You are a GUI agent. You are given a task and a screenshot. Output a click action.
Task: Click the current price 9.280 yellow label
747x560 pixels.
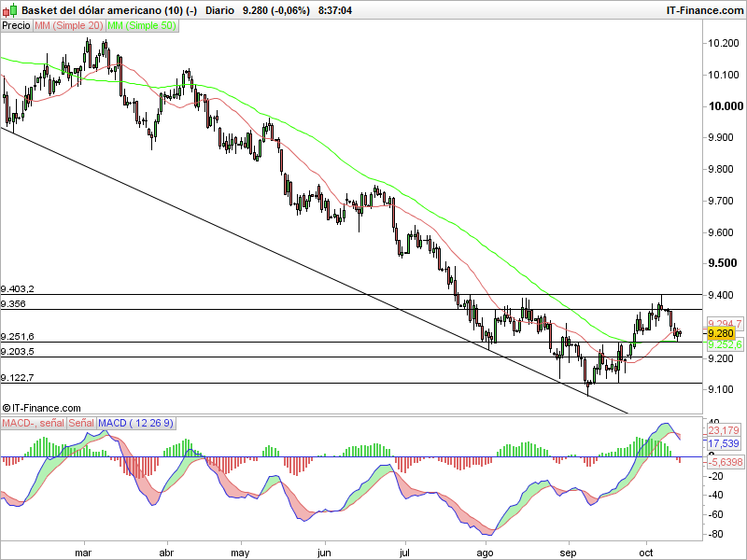(x=721, y=333)
